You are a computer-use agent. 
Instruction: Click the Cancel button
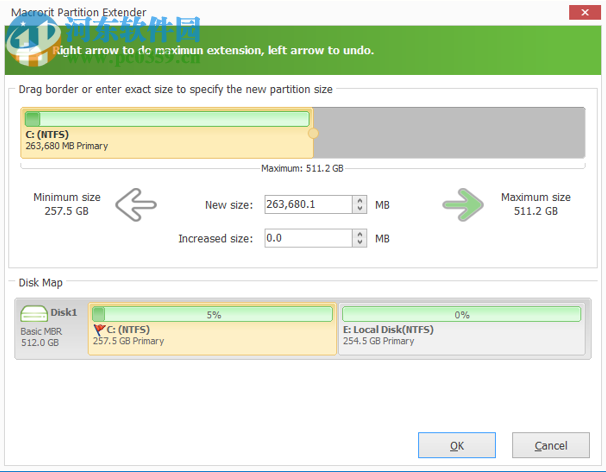tap(551, 445)
